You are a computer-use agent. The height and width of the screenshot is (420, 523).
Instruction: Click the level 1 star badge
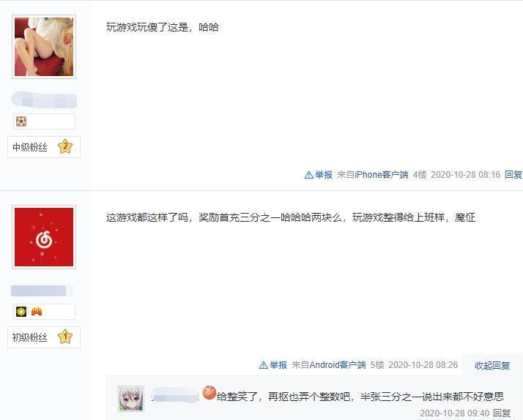(65, 337)
